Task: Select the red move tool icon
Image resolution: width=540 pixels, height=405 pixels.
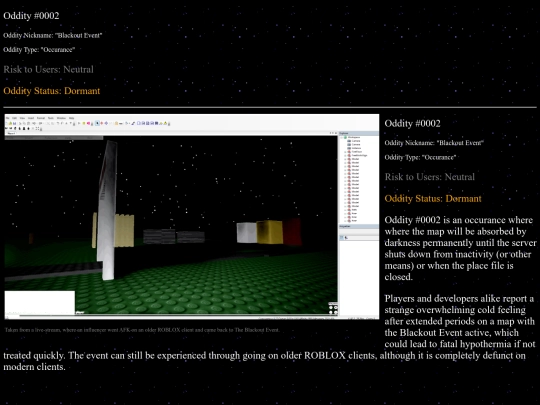Action: pos(102,123)
